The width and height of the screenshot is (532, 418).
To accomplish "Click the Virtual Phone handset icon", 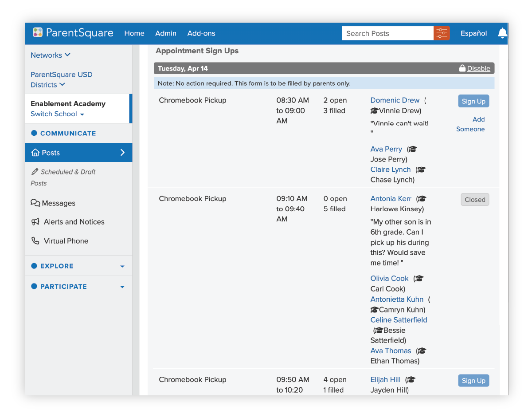I will point(35,241).
